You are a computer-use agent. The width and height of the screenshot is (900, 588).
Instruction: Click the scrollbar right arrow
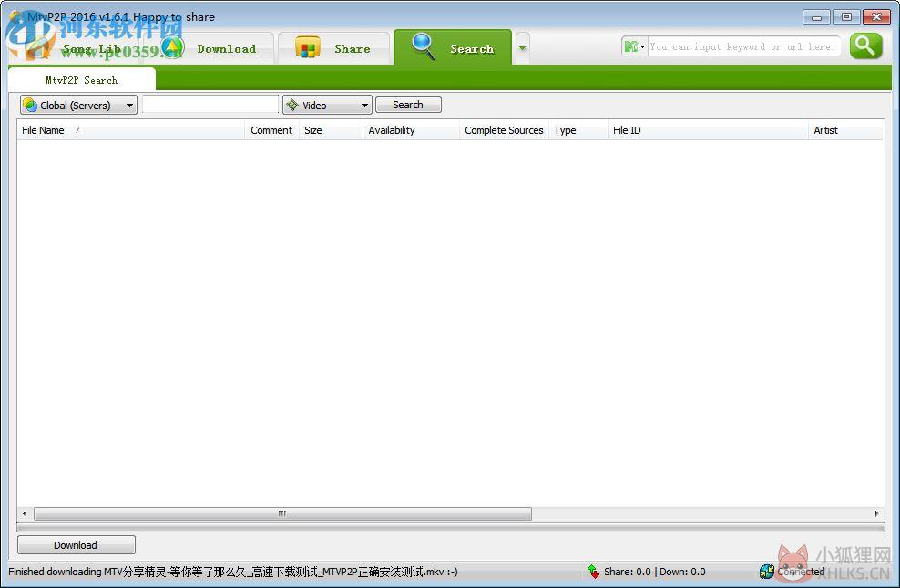pyautogui.click(x=876, y=513)
